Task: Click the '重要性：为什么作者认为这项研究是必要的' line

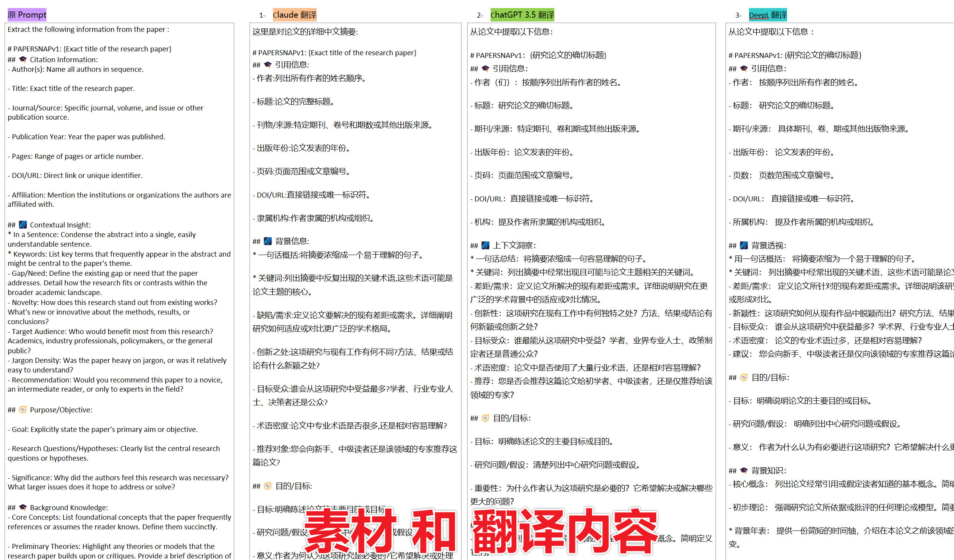Action: (591, 495)
